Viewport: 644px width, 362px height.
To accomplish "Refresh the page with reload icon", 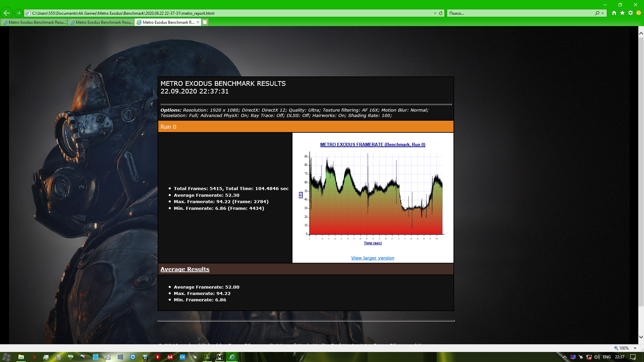I will click(441, 13).
